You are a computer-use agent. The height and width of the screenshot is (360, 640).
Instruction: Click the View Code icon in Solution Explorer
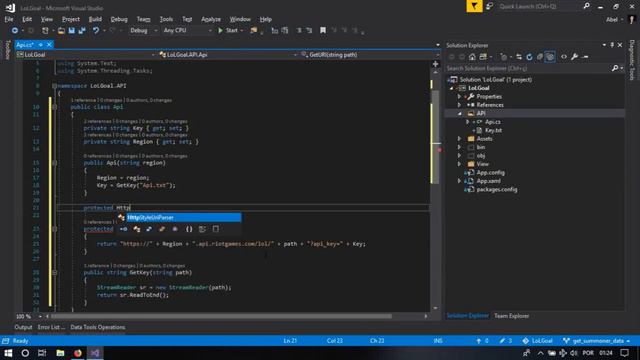coord(564,57)
